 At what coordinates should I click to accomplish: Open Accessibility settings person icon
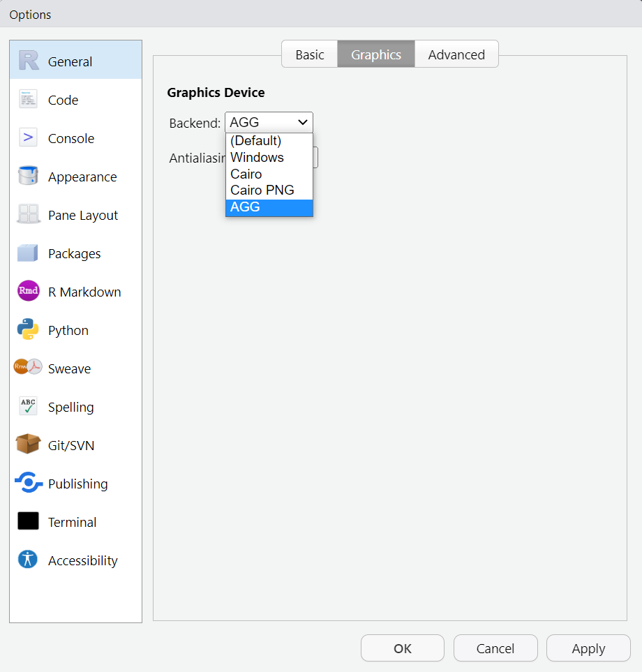click(29, 560)
